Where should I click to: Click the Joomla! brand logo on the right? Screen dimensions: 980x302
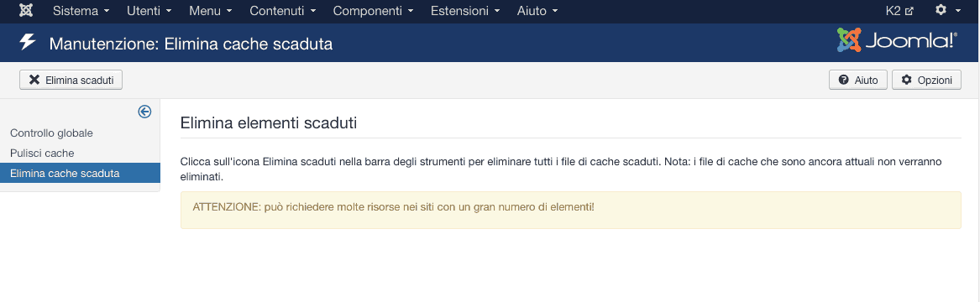[897, 40]
